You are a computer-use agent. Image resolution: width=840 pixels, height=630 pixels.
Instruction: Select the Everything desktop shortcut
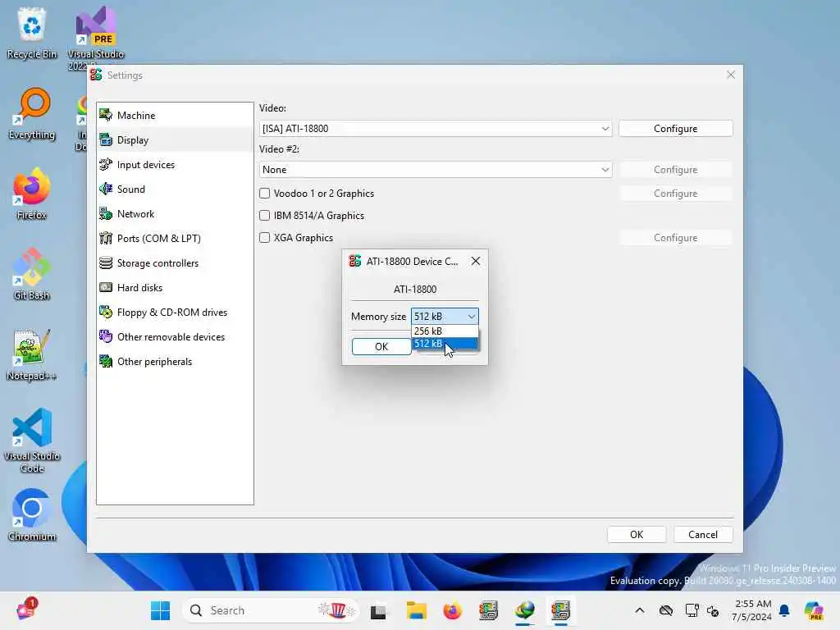pos(32,113)
